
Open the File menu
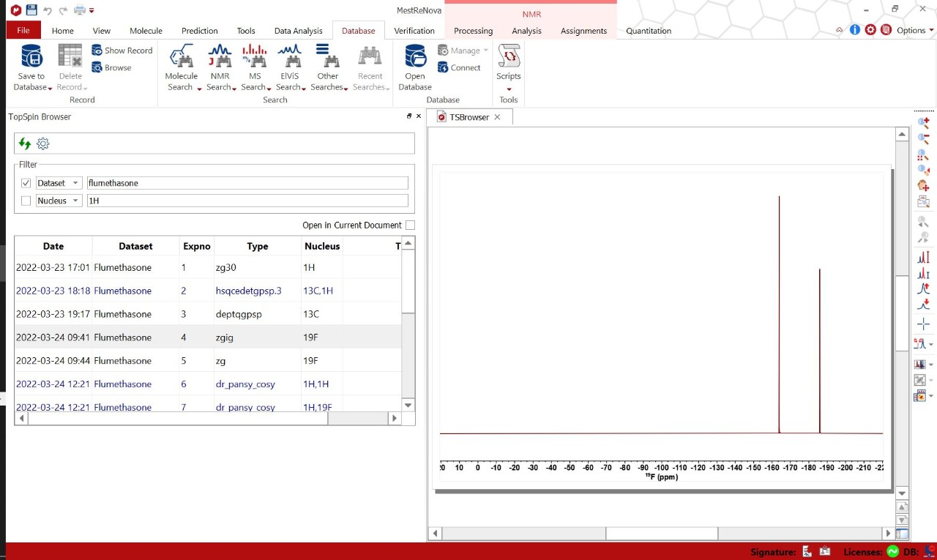[23, 31]
